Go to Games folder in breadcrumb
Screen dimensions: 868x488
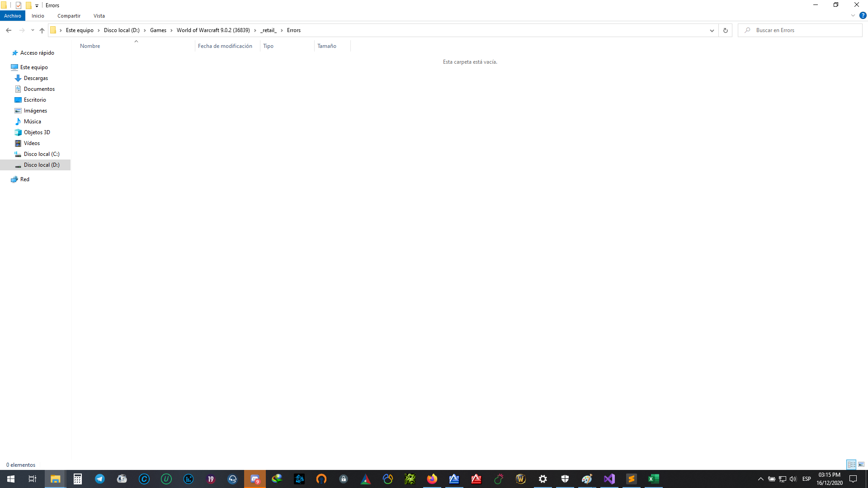click(x=158, y=30)
